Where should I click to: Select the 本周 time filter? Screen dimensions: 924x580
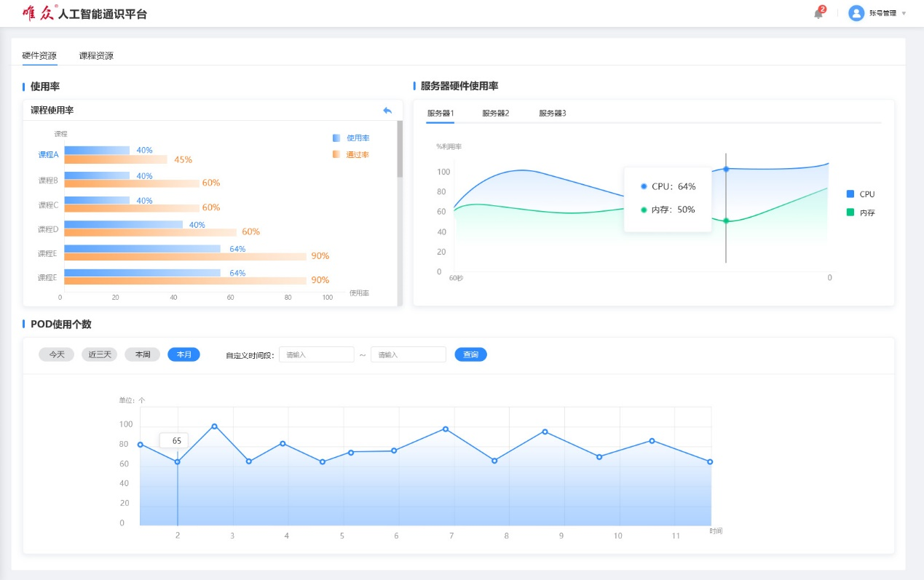click(x=142, y=354)
